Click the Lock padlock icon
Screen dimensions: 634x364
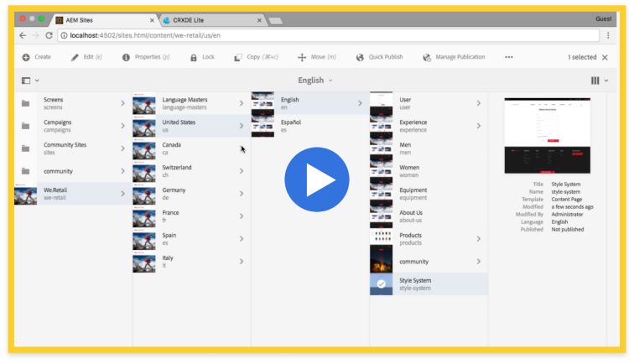(x=193, y=58)
